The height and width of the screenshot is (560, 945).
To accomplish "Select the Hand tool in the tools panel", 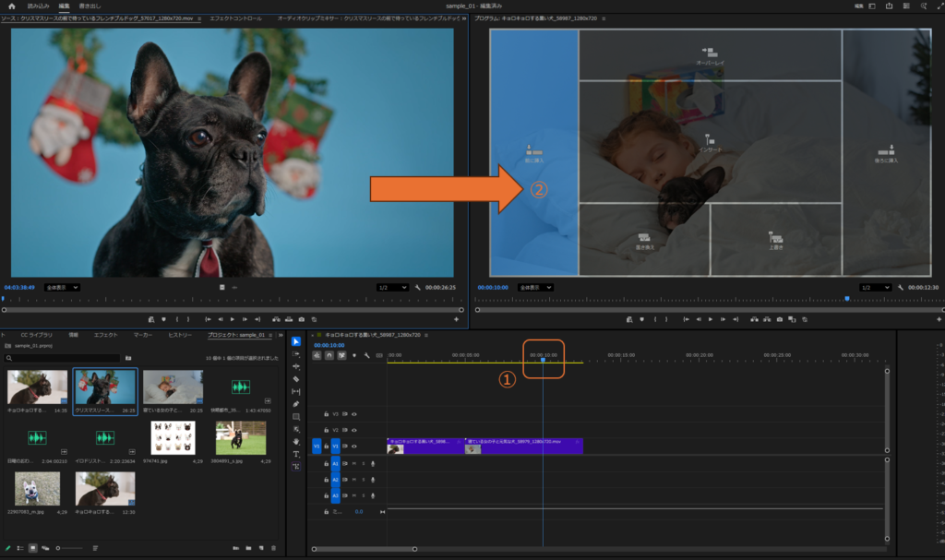I will [296, 442].
